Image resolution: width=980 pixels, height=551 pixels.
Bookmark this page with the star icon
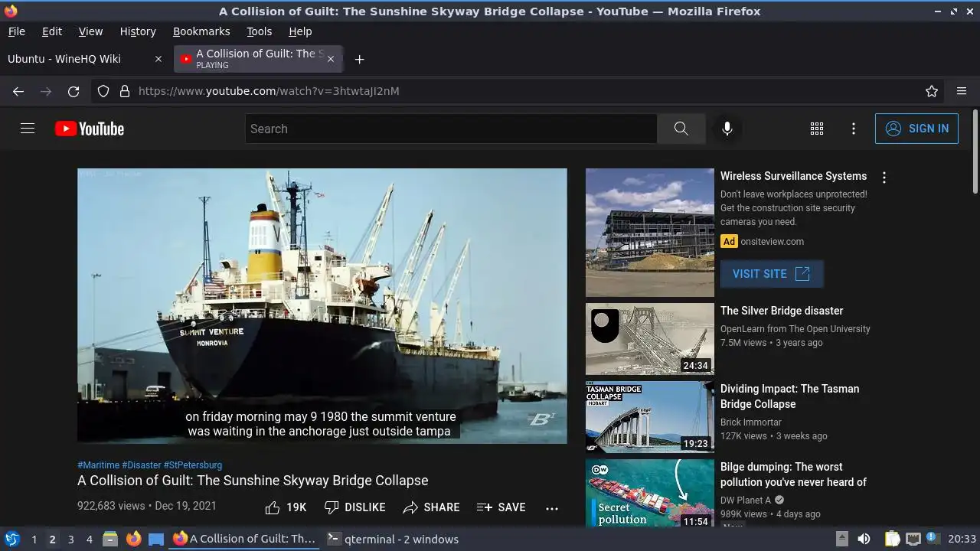point(932,91)
